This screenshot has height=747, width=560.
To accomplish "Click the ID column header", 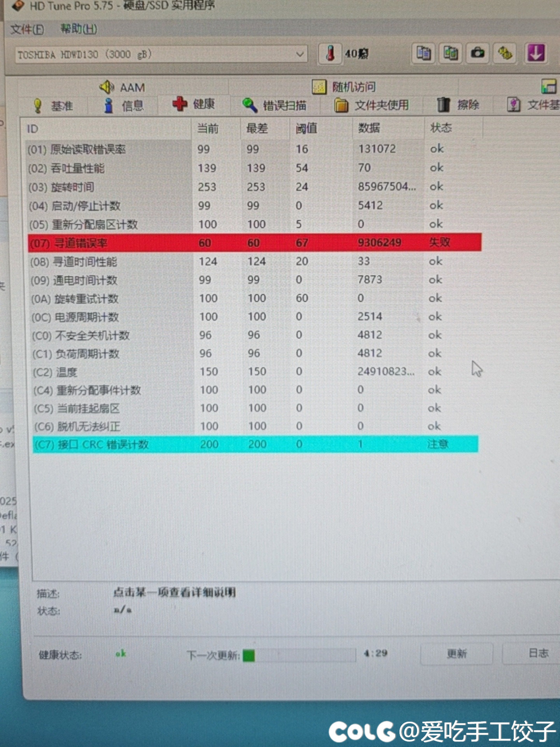I will 106,129.
